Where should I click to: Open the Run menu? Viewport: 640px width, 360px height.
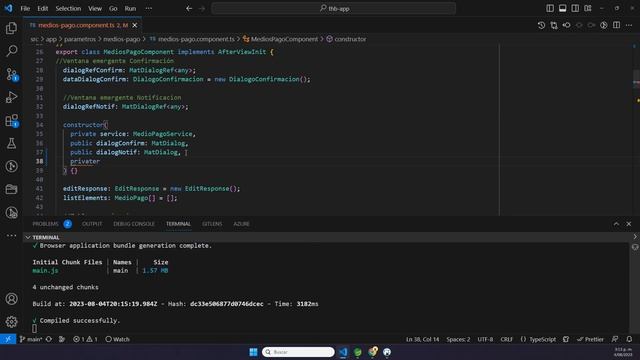tap(130, 8)
